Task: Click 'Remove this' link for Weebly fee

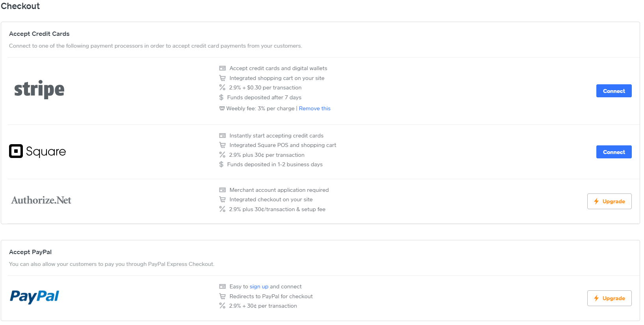Action: (315, 108)
